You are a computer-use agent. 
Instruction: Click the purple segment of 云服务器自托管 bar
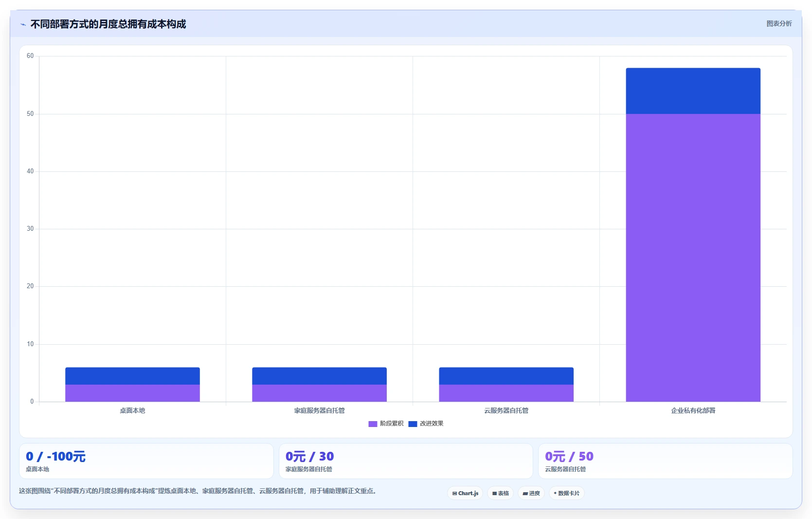click(506, 393)
